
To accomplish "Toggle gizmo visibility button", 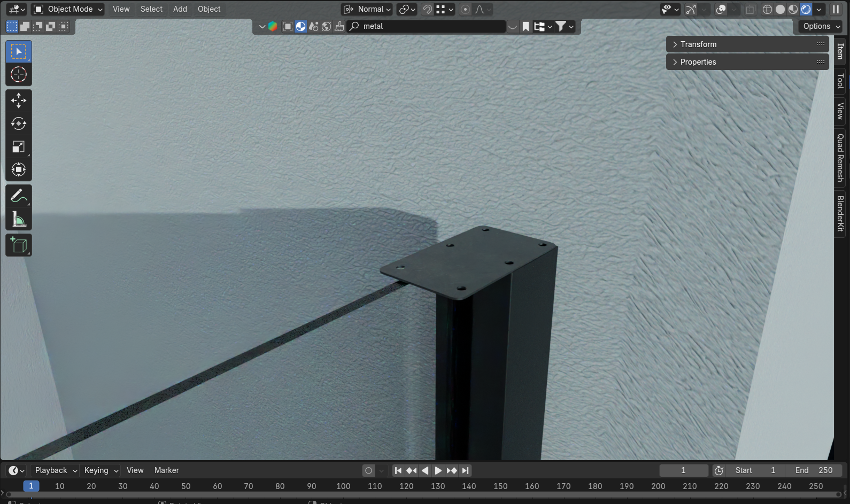I will click(691, 10).
